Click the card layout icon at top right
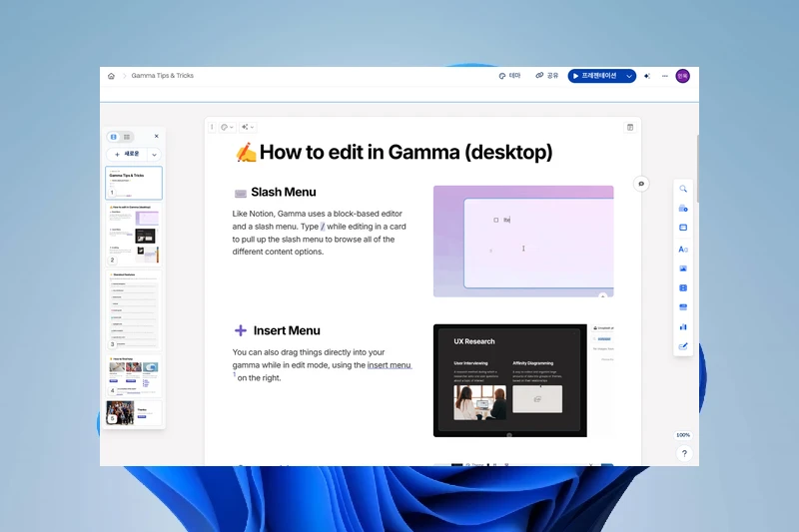 [x=630, y=128]
